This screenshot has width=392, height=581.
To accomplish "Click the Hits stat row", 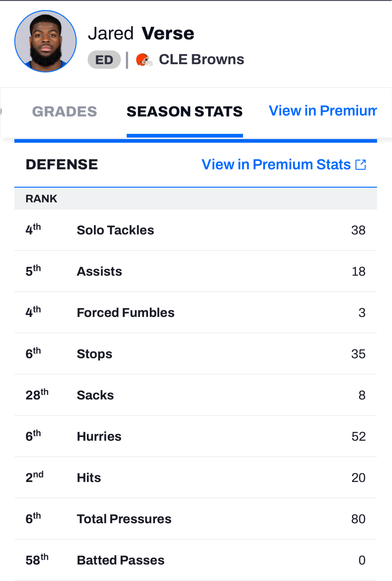I will click(196, 478).
